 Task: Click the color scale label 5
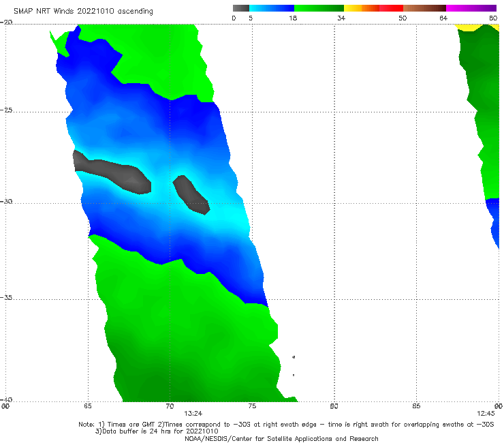(251, 18)
